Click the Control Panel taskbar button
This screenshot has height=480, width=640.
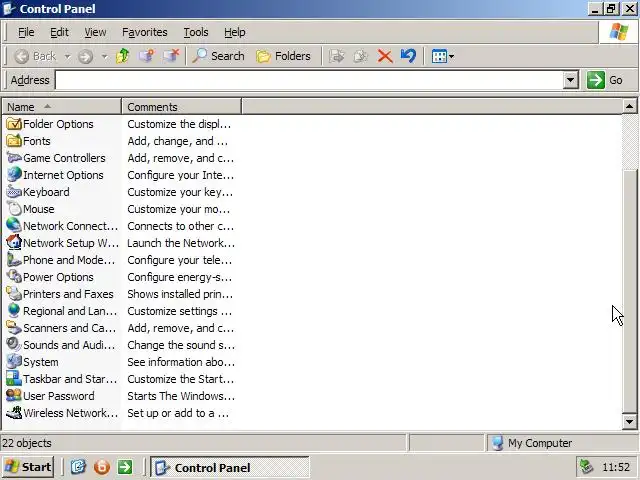pos(230,467)
